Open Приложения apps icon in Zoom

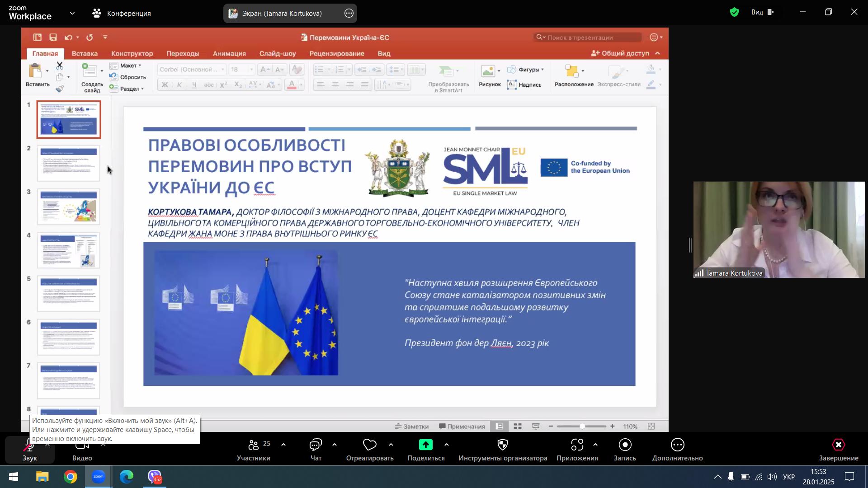click(x=577, y=445)
